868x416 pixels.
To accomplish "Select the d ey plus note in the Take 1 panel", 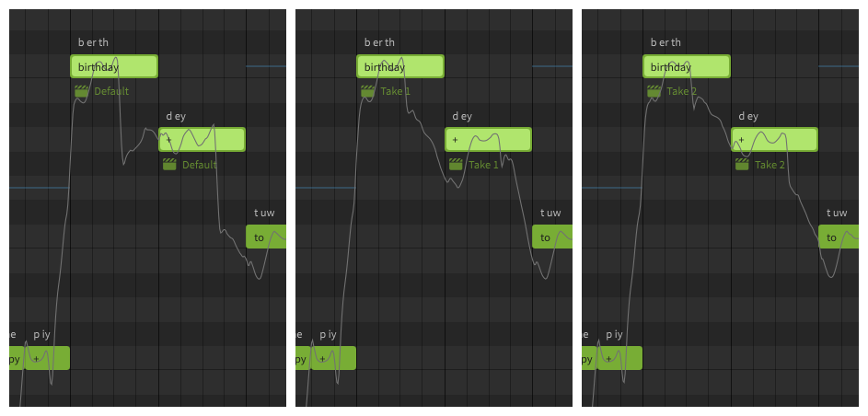I will coord(488,139).
